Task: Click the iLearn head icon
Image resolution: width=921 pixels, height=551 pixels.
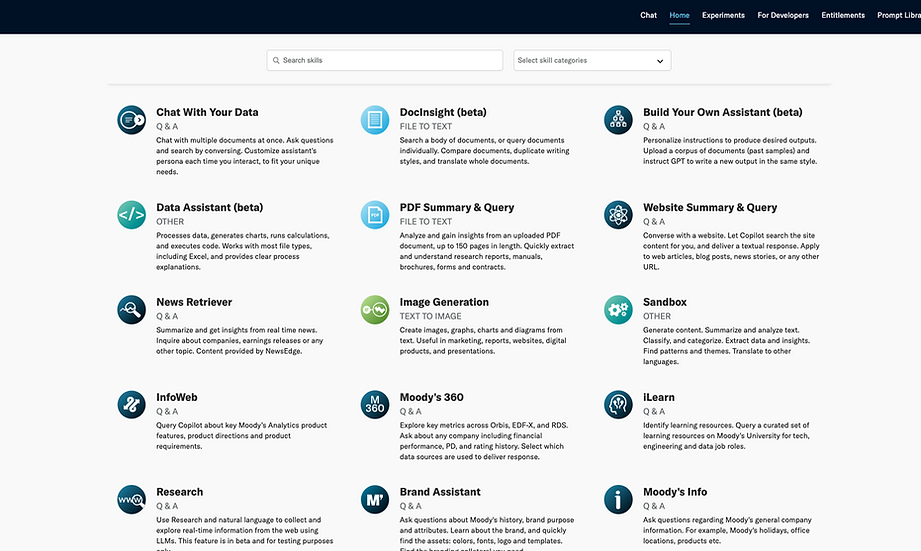Action: point(618,405)
